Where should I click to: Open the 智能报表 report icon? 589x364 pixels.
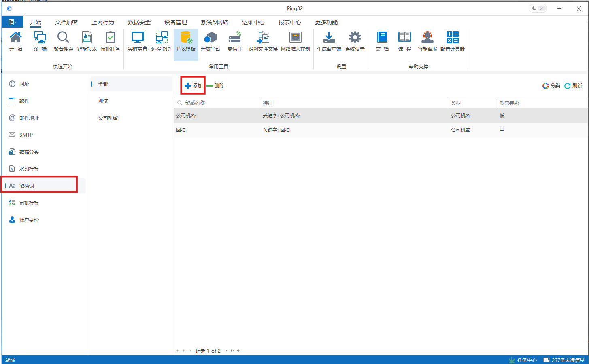tap(87, 41)
